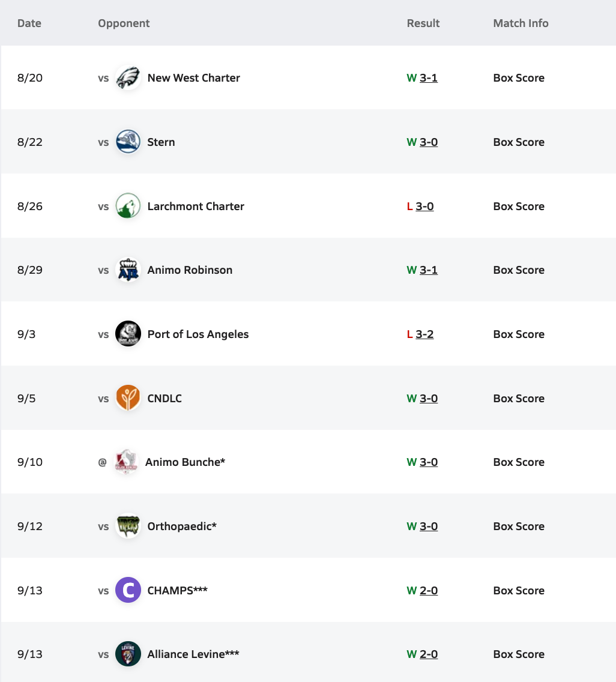Select the Animo Bunche team logo
The height and width of the screenshot is (682, 616).
point(125,462)
